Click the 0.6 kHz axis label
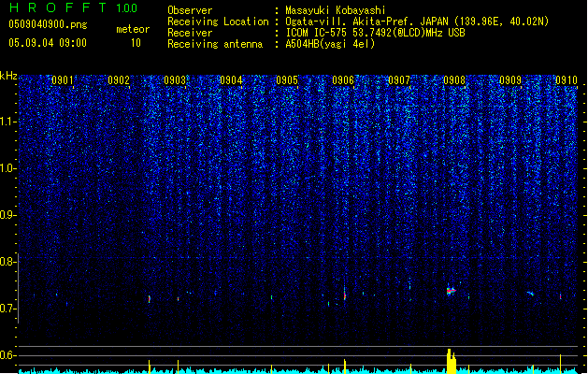The width and height of the screenshot is (588, 374). click(x=8, y=355)
